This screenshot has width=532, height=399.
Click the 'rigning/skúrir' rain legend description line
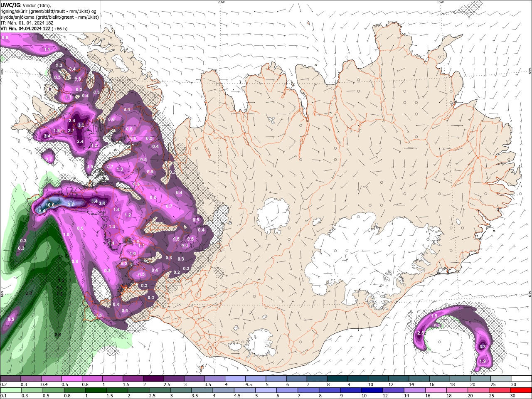coord(49,11)
